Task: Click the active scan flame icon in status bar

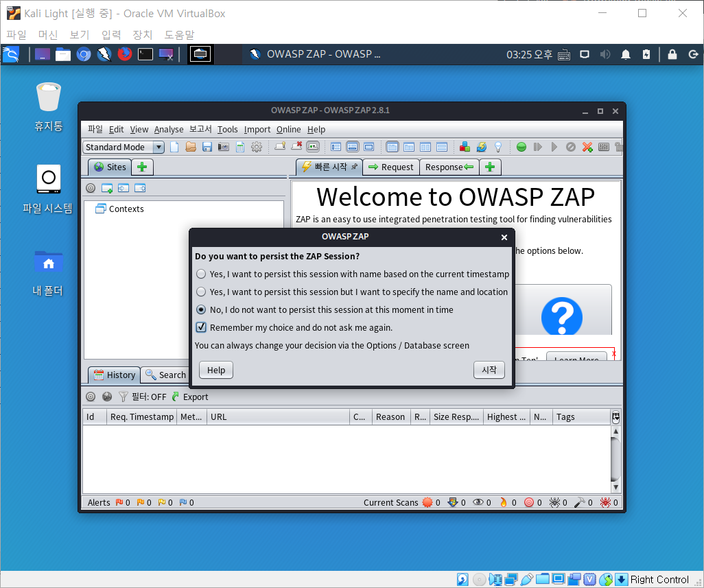Action: (x=504, y=502)
